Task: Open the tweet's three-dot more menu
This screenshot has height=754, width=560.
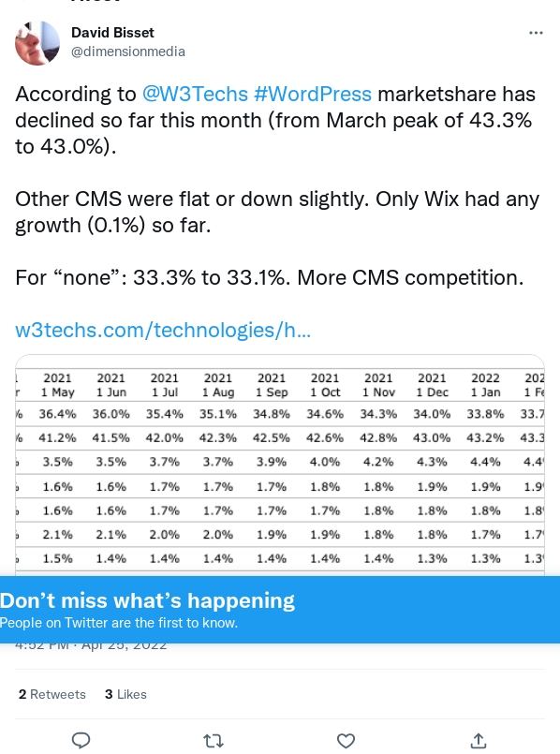Action: (536, 33)
